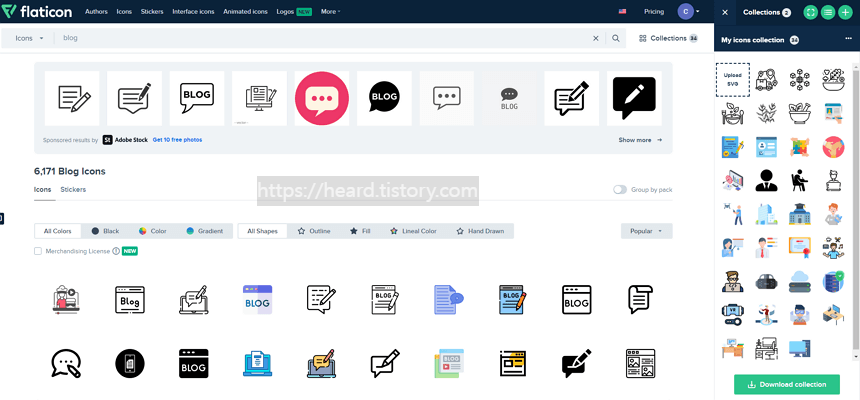Filter by All Colors
This screenshot has height=400, width=860.
[x=58, y=231]
